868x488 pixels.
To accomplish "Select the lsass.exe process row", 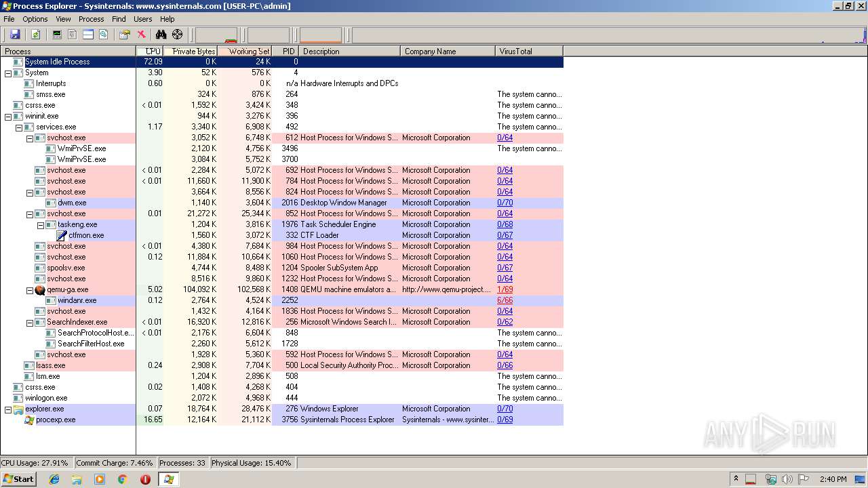I will [x=281, y=365].
